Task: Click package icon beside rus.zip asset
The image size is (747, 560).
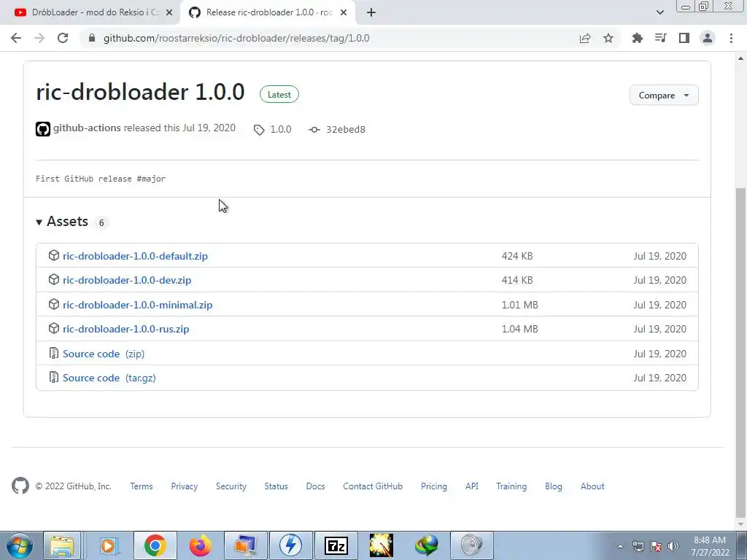Action: pyautogui.click(x=54, y=328)
